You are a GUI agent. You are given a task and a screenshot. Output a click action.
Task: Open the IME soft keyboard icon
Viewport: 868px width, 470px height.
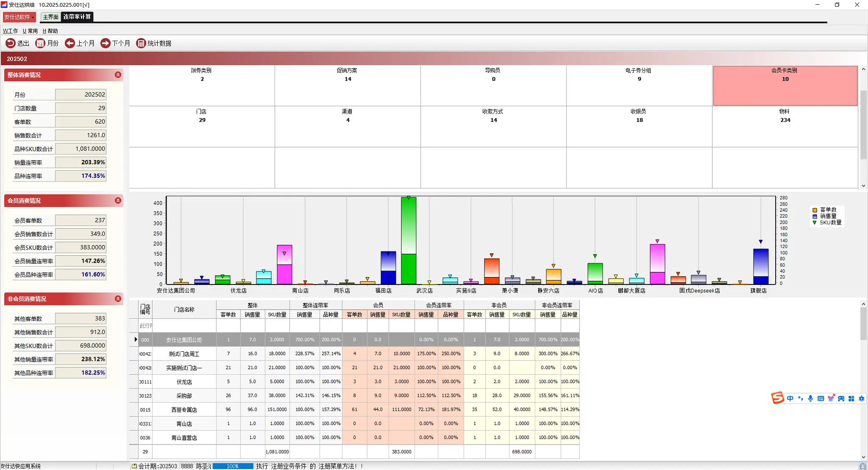tap(821, 398)
